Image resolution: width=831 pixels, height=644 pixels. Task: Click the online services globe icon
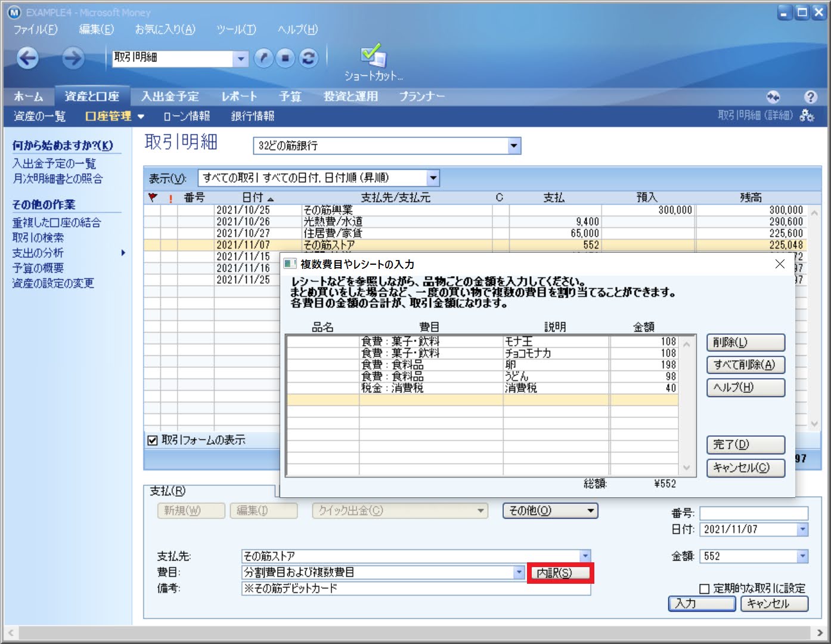[x=773, y=97]
